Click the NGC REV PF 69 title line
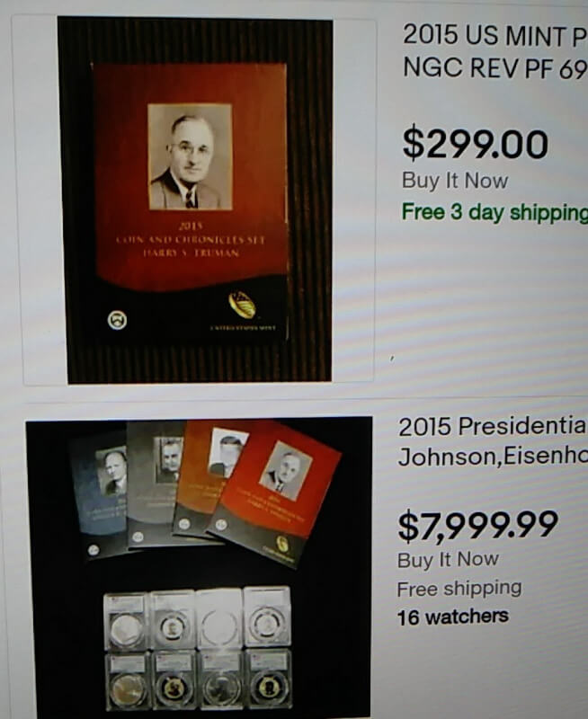Image resolution: width=588 pixels, height=719 pixels. click(495, 67)
